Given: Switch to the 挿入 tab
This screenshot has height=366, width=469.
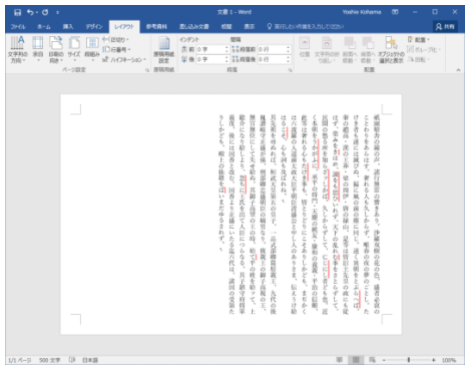Looking at the screenshot, I should [x=68, y=27].
